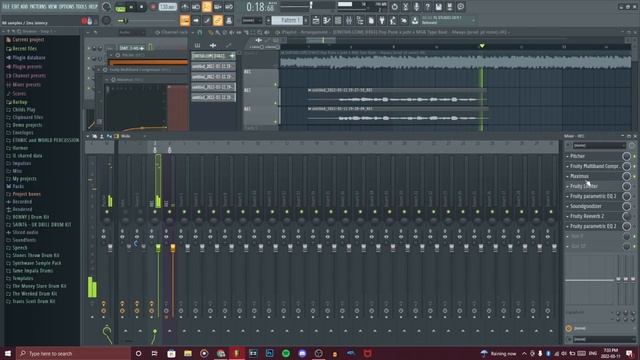This screenshot has height=360, width=640.
Task: Toggle the Pitcher effect enable LED
Action: point(635,156)
